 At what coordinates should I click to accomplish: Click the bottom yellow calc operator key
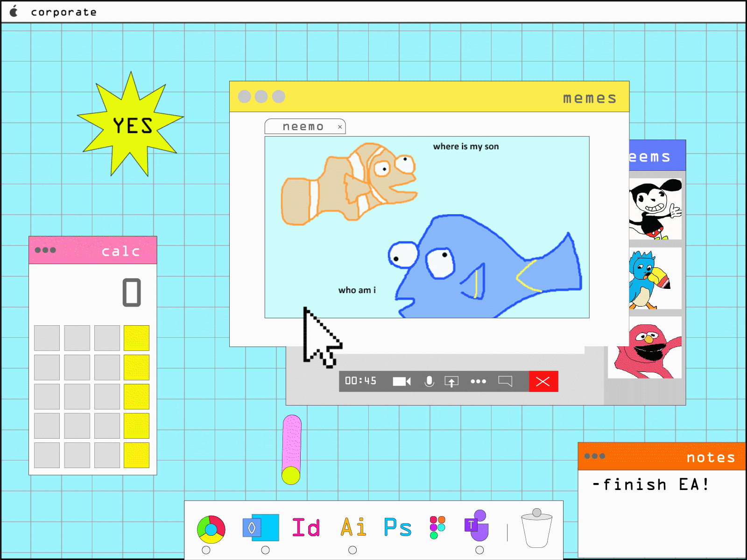tap(136, 455)
